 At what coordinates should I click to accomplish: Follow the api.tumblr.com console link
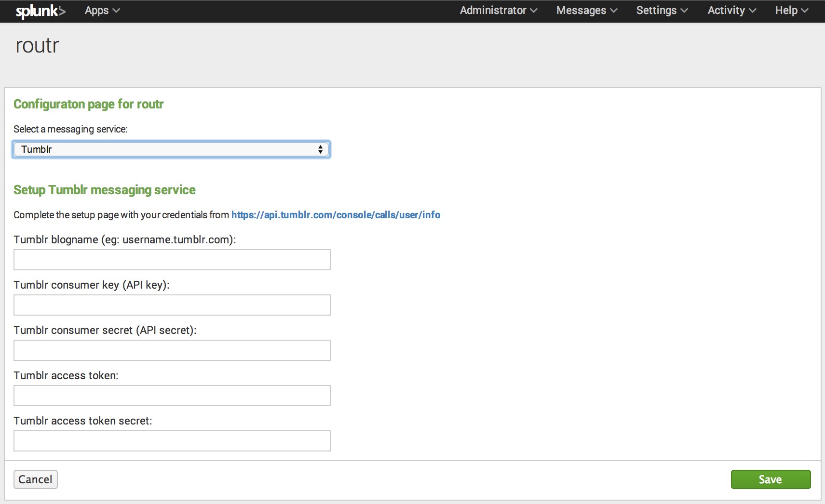tap(336, 215)
